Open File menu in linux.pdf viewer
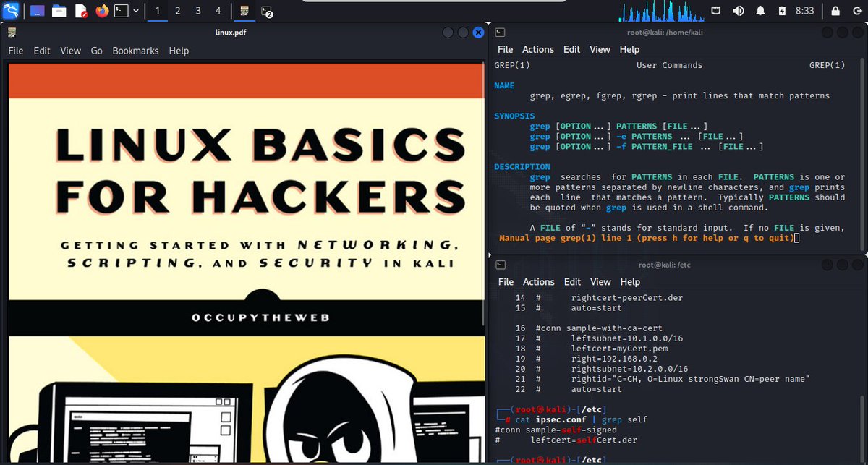Viewport: 868px width, 465px height. pos(16,51)
